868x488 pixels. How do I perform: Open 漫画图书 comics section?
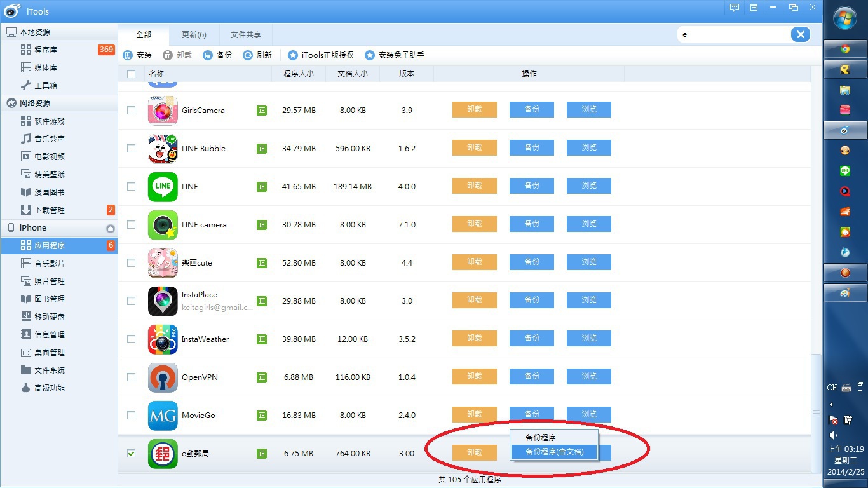(58, 192)
